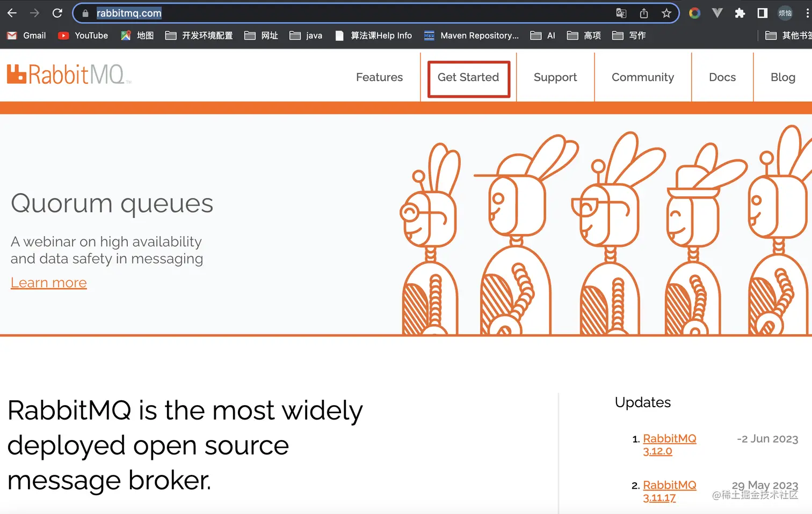The image size is (812, 514).
Task: Open the 写作 bookmark folder
Action: coord(629,35)
